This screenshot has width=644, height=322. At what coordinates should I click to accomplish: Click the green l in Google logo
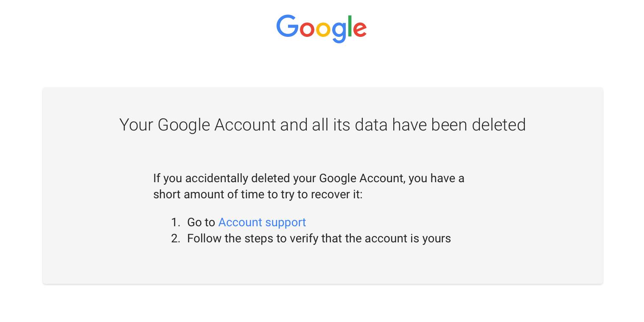pyautogui.click(x=350, y=26)
